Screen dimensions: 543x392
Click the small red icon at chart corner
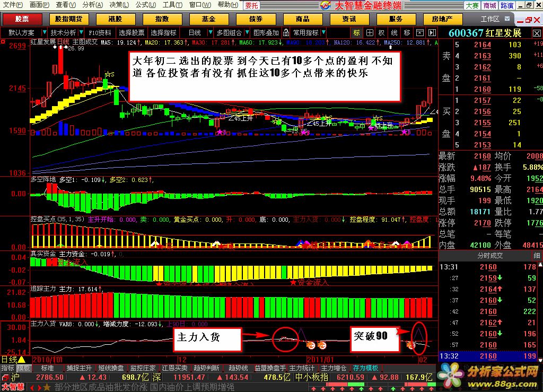pos(3,41)
